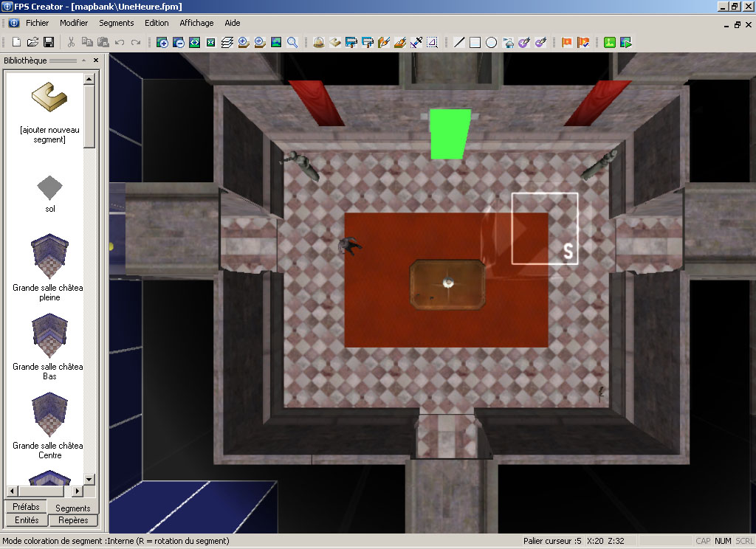Select the second paint roller segment tool
The width and height of the screenshot is (756, 549).
(368, 42)
